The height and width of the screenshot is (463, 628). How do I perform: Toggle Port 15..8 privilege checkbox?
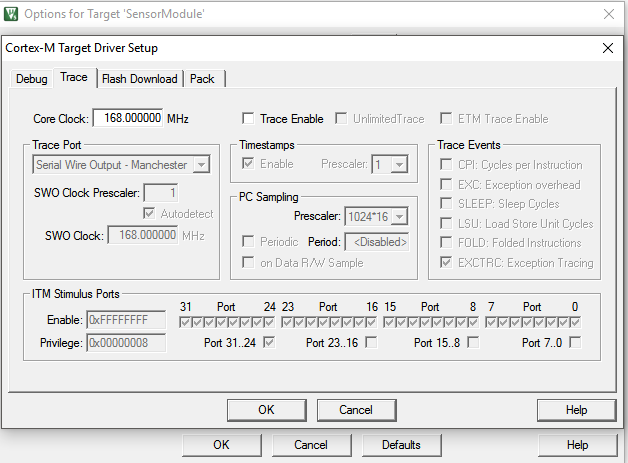[x=473, y=342]
